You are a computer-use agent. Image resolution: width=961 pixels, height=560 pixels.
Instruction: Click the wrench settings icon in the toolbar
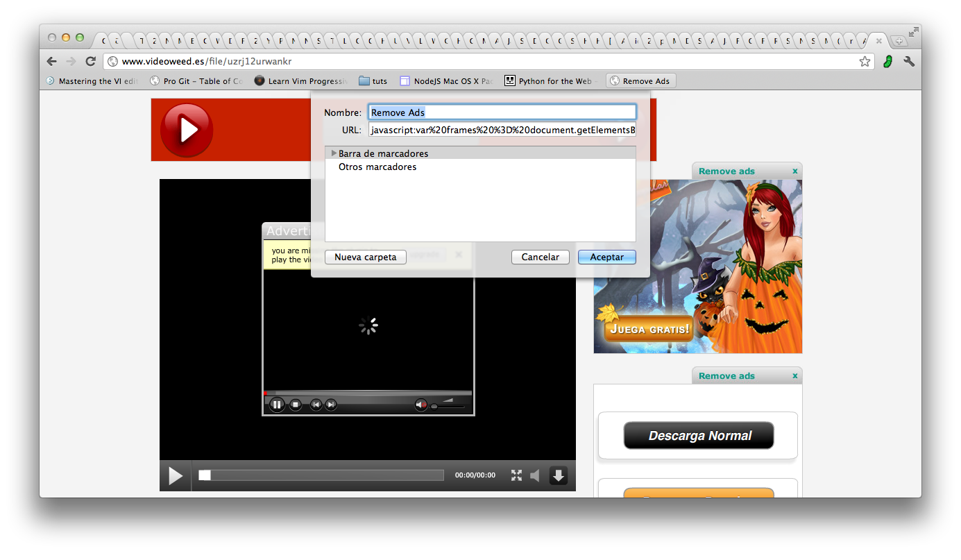[x=910, y=61]
